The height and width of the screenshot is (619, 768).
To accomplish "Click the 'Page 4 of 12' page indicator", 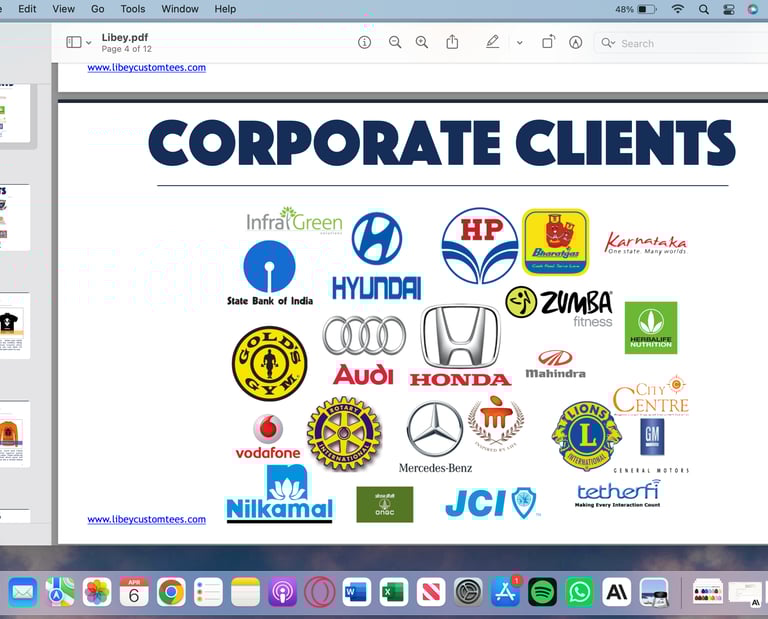I will coord(126,49).
